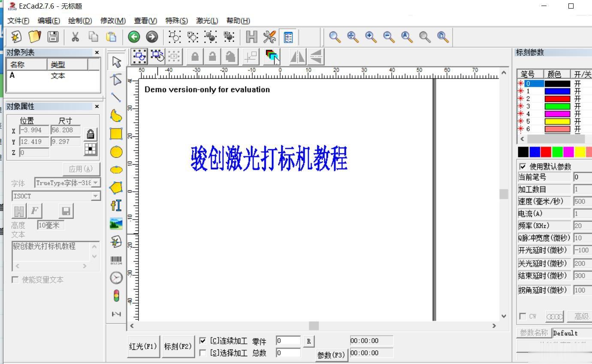The image size is (592, 364).
Task: Close the object list panel
Action: click(x=97, y=52)
